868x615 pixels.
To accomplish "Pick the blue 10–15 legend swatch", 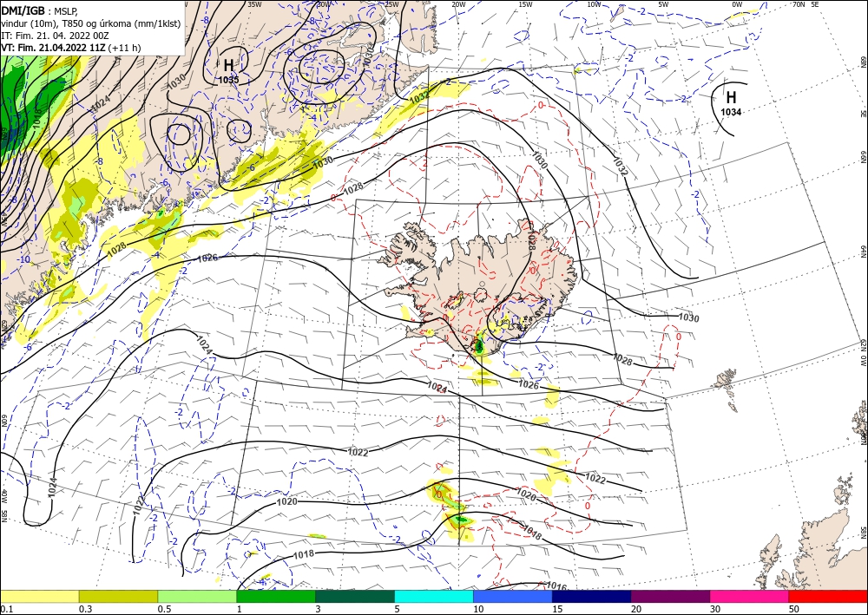I will [x=513, y=596].
